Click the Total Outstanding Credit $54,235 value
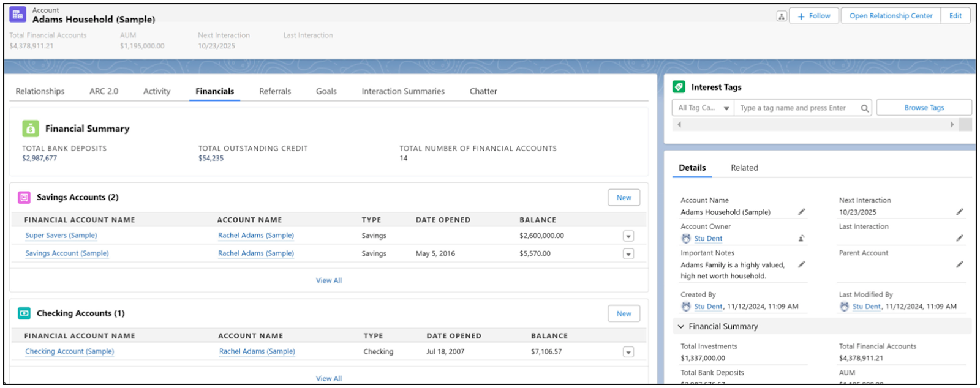Image resolution: width=980 pixels, height=388 pixels. (x=211, y=158)
